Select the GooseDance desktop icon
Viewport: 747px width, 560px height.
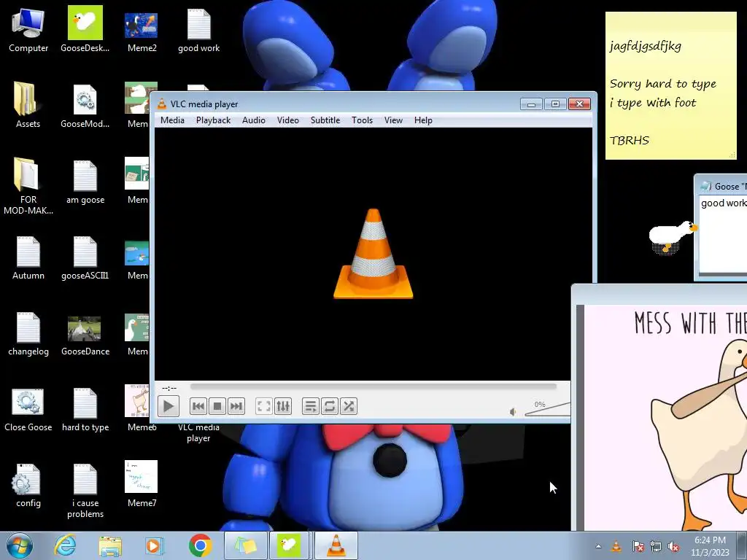(x=85, y=335)
